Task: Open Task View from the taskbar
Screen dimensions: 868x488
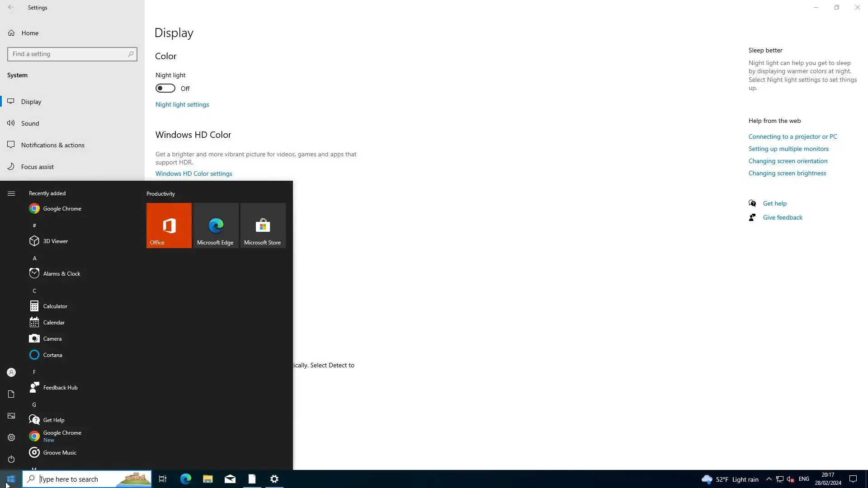Action: pyautogui.click(x=163, y=479)
